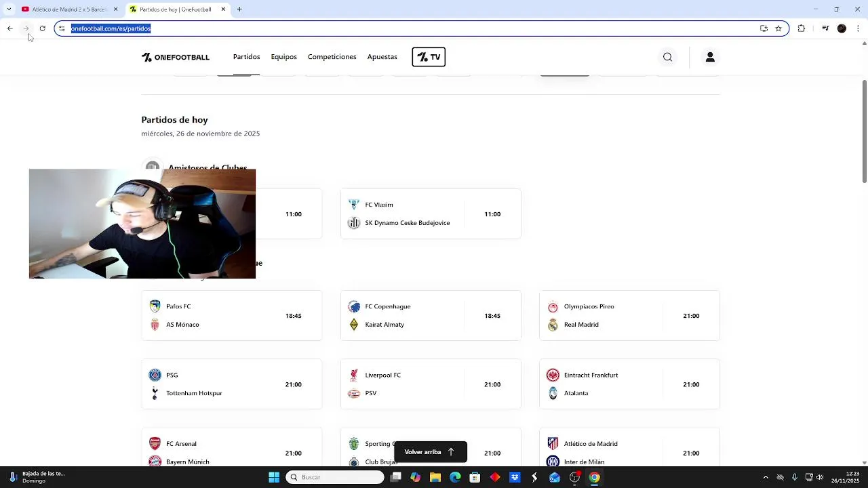
Task: Click the site information icon in address bar
Action: point(62,28)
